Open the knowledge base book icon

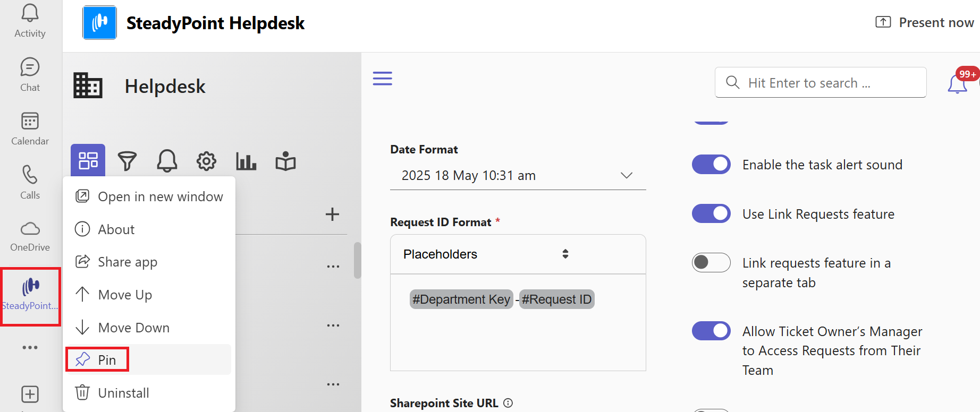[285, 161]
